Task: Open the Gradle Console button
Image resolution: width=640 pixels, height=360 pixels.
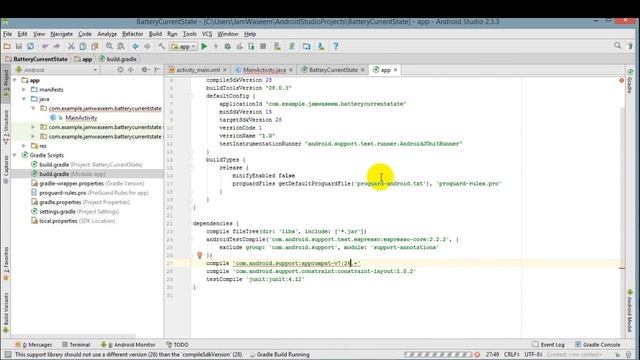Action: [598, 345]
